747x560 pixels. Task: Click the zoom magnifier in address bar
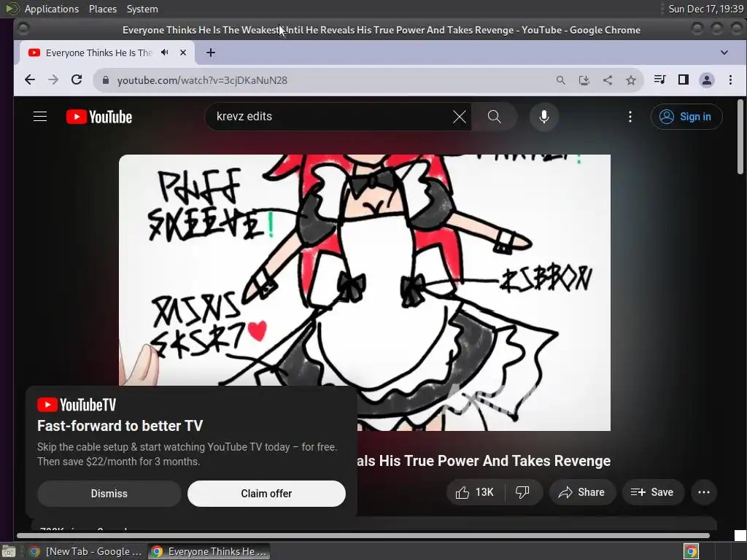[561, 80]
